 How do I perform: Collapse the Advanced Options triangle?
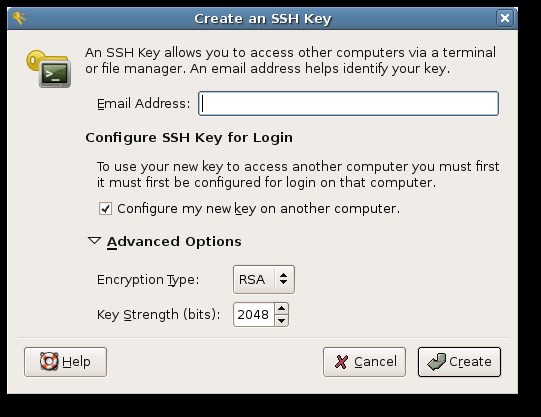(x=94, y=241)
